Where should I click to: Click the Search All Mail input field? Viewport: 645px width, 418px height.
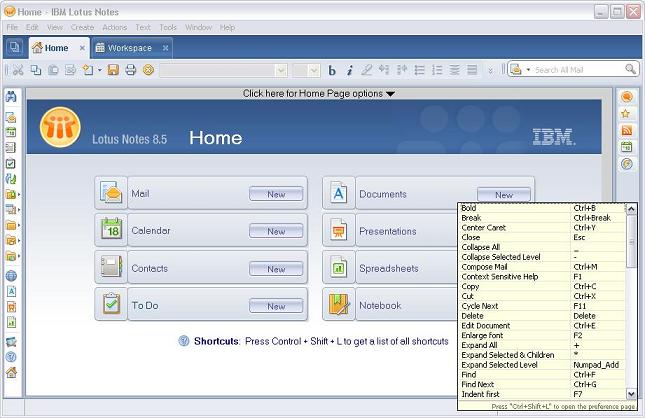pyautogui.click(x=578, y=70)
